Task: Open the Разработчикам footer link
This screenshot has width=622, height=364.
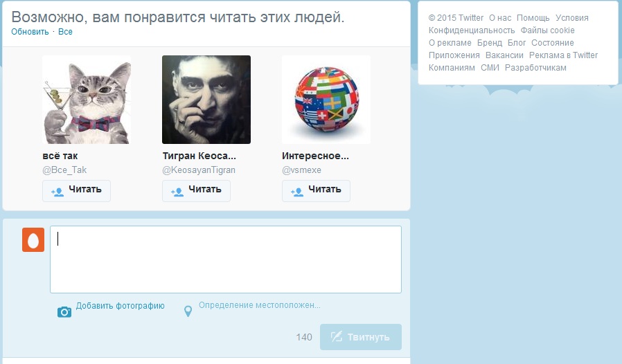Action: point(535,68)
